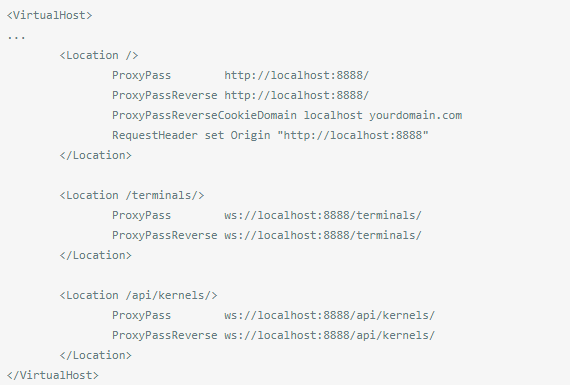Click the http://localhost:8888/ URL after ProxyPass
Image resolution: width=570 pixels, height=385 pixels.
coord(297,75)
